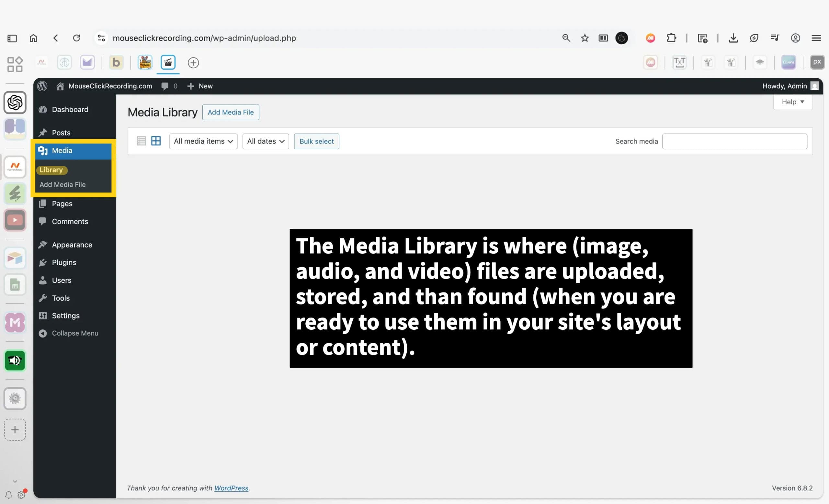This screenshot has height=504, width=829.
Task: Click the plus New icon in admin bar
Action: 191,86
